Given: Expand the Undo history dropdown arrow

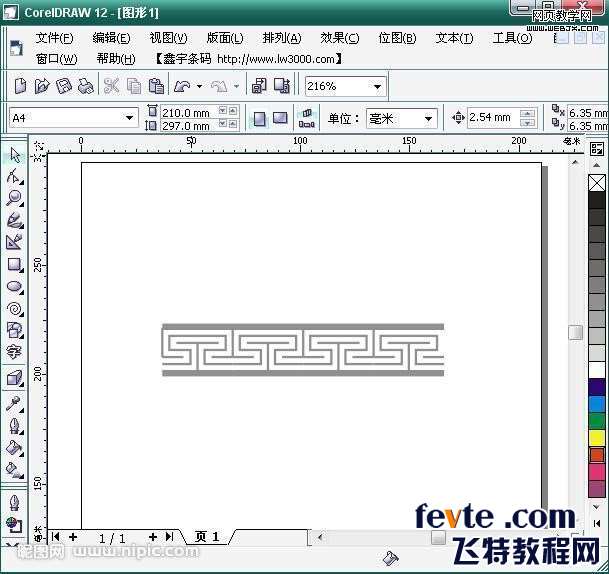Looking at the screenshot, I should [x=199, y=86].
